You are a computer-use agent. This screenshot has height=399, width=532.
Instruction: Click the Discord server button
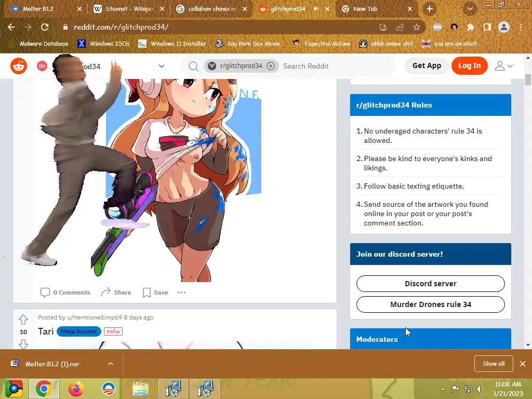pyautogui.click(x=431, y=284)
